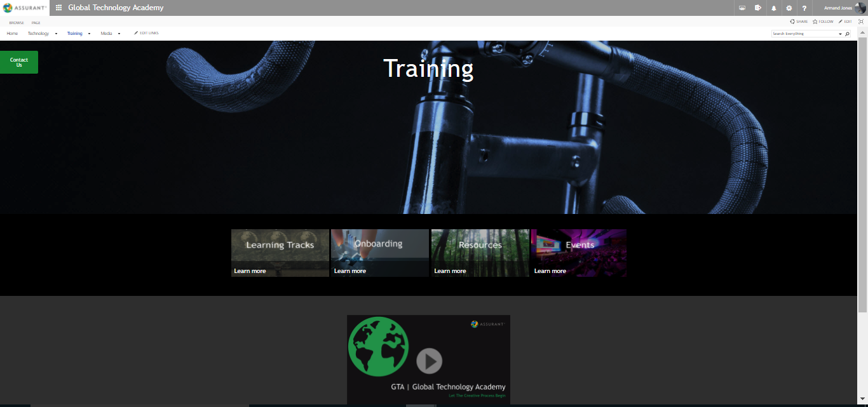Edit the page with pencil icon
Image resolution: width=868 pixels, height=407 pixels.
pyautogui.click(x=845, y=22)
